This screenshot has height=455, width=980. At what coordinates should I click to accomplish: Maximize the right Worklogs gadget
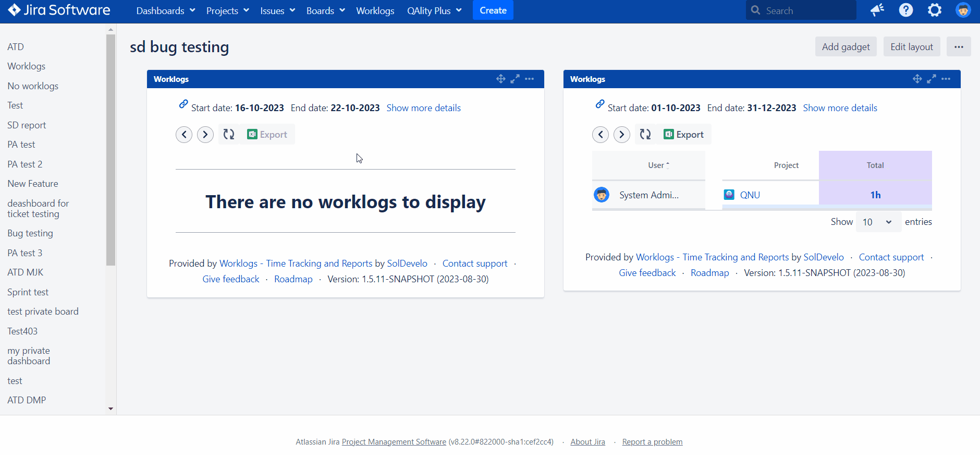coord(932,79)
